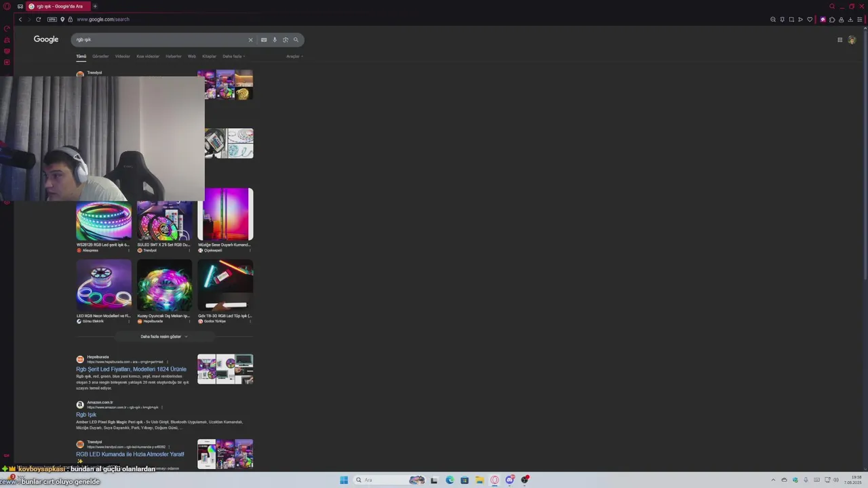Open the player/flow arrow toolbar icon

(800, 20)
